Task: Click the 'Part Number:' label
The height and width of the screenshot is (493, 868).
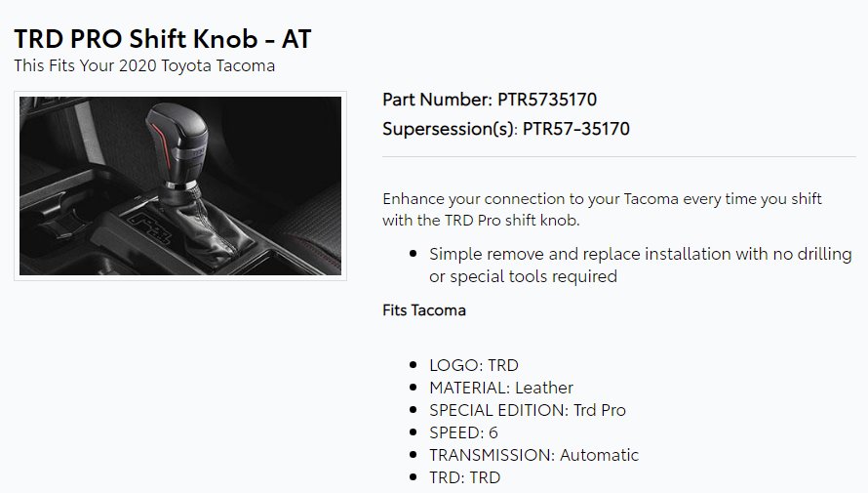Action: point(437,100)
